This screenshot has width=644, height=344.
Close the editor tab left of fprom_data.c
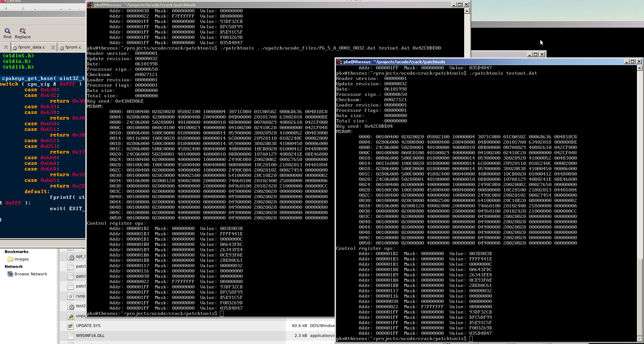6,47
